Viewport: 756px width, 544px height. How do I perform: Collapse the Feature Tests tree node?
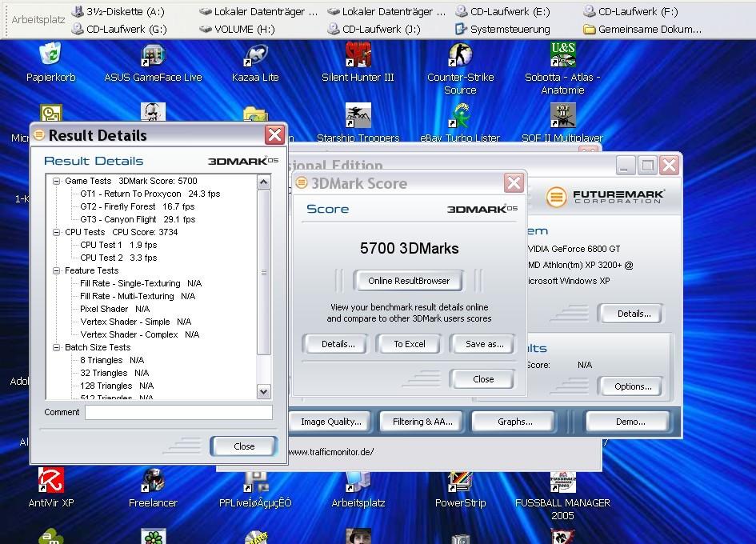57,270
